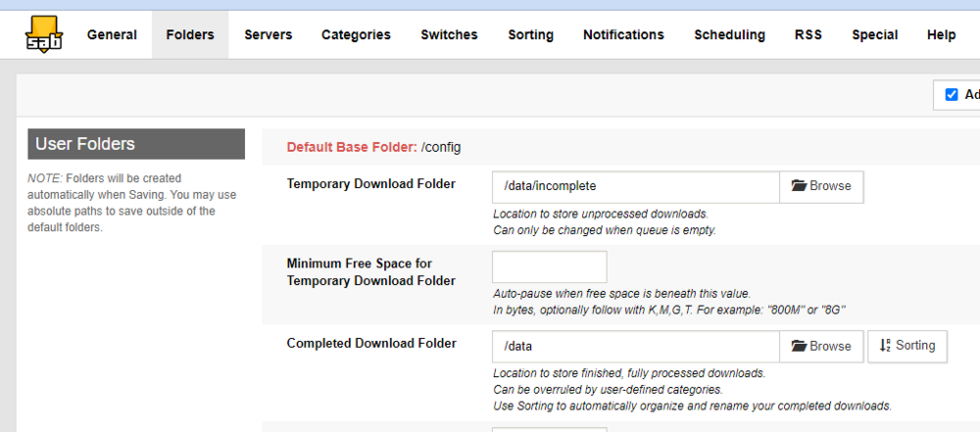Switch to the RSS tab
This screenshot has width=980, height=432.
coord(808,35)
